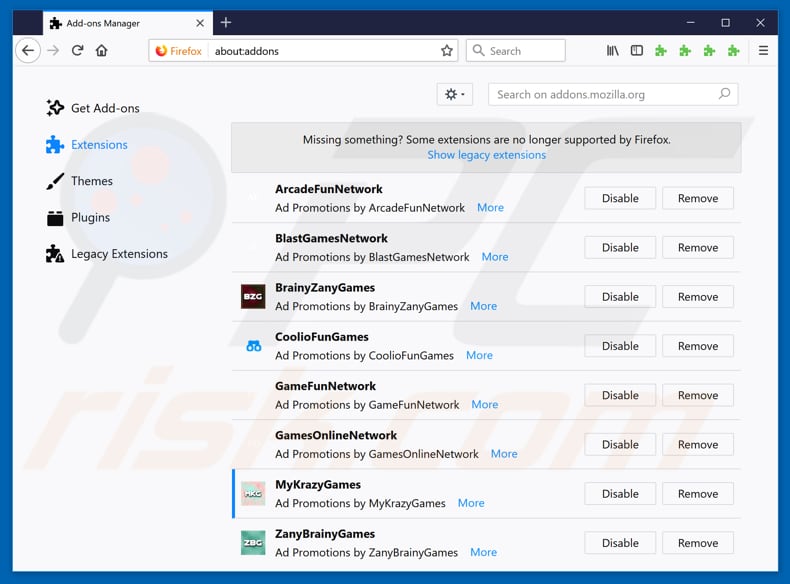Open a new tab with plus button
Screen dimensions: 790x584
[x=226, y=22]
